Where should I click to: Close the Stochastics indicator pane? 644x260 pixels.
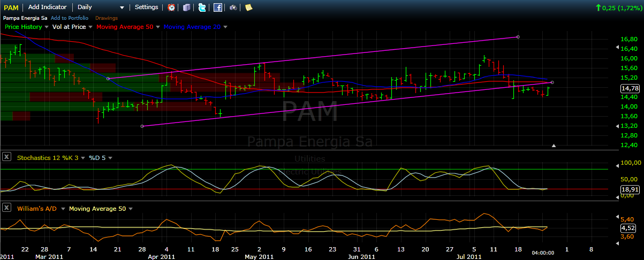point(6,157)
